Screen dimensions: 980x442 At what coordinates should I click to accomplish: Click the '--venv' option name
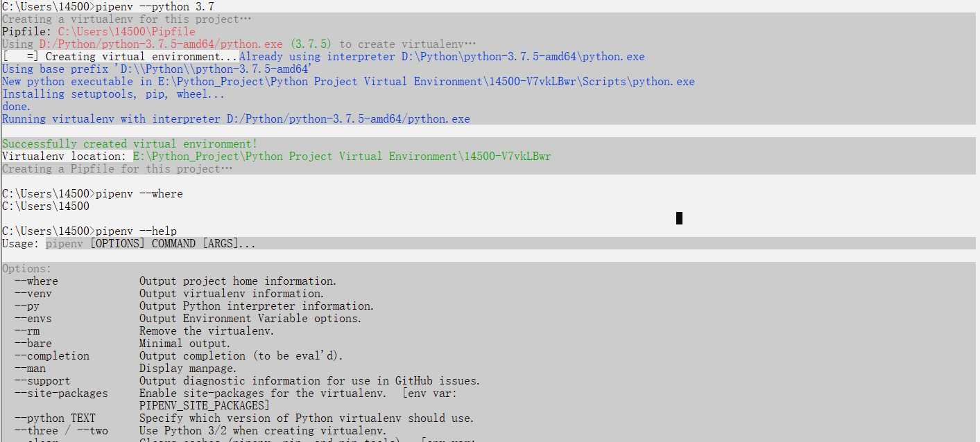coord(33,294)
